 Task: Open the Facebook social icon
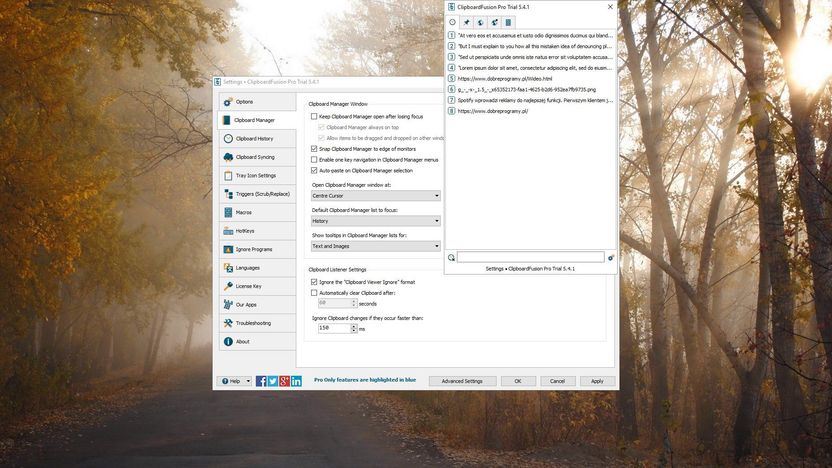coord(261,381)
